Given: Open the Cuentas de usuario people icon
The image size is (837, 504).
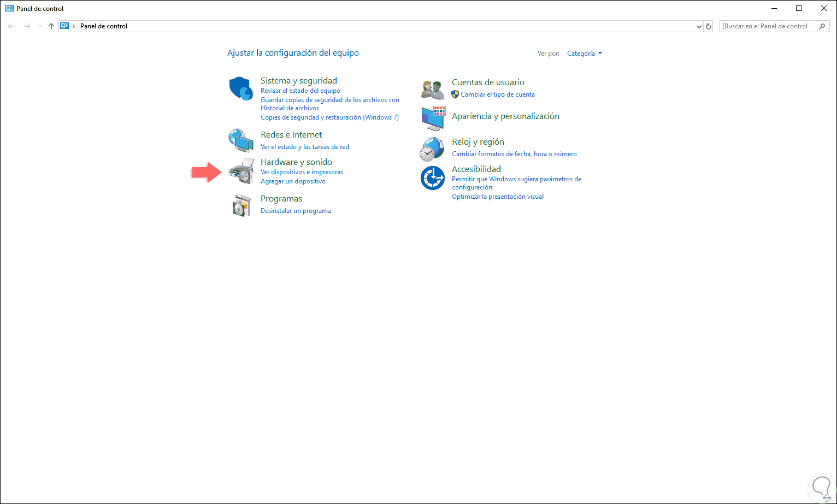Looking at the screenshot, I should [x=433, y=90].
